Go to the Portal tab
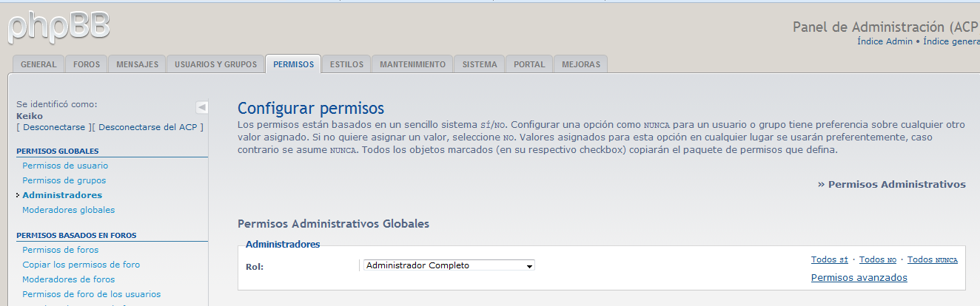Image resolution: width=980 pixels, height=306 pixels. pyautogui.click(x=529, y=64)
